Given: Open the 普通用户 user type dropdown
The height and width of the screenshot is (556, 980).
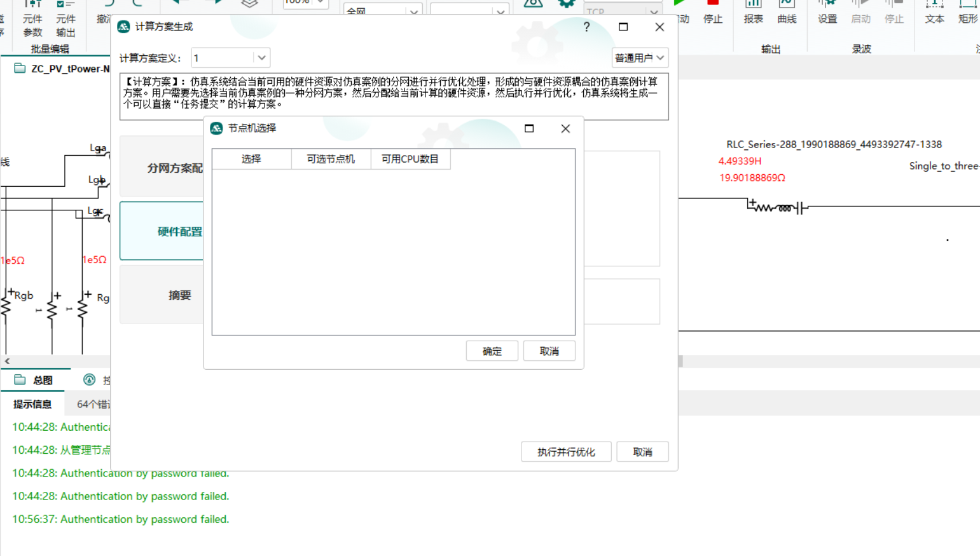Looking at the screenshot, I should (x=639, y=58).
